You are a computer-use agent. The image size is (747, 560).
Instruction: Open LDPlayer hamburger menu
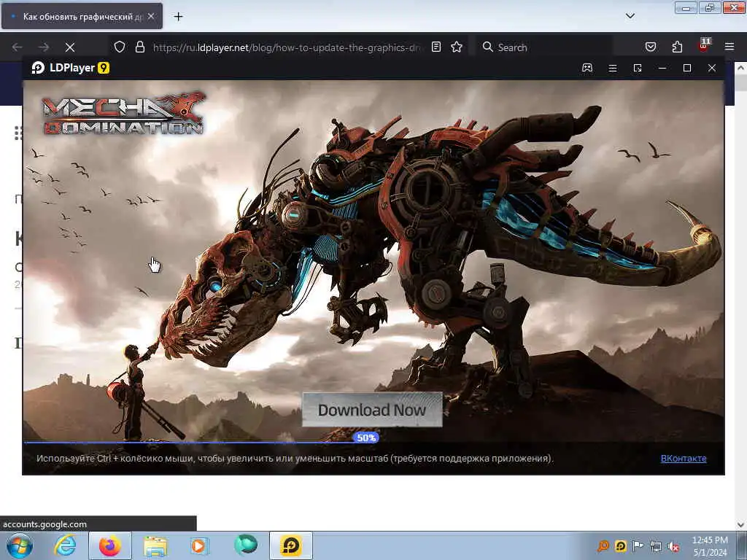(x=613, y=68)
